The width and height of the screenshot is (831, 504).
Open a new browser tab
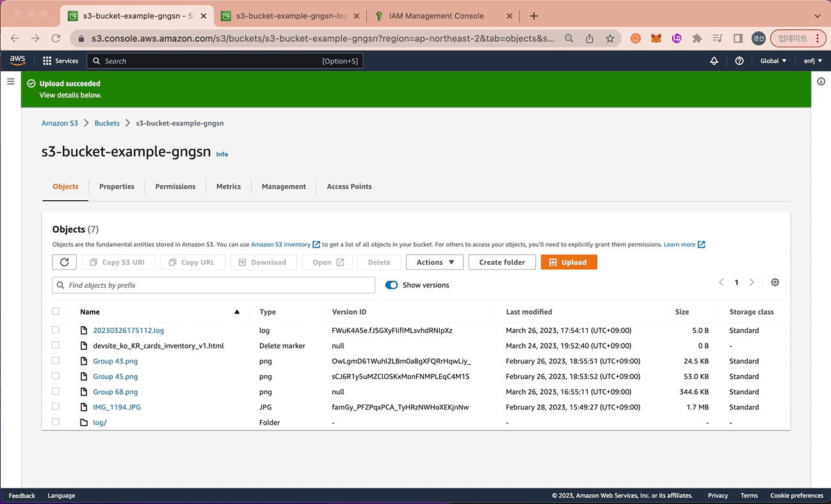coord(534,16)
